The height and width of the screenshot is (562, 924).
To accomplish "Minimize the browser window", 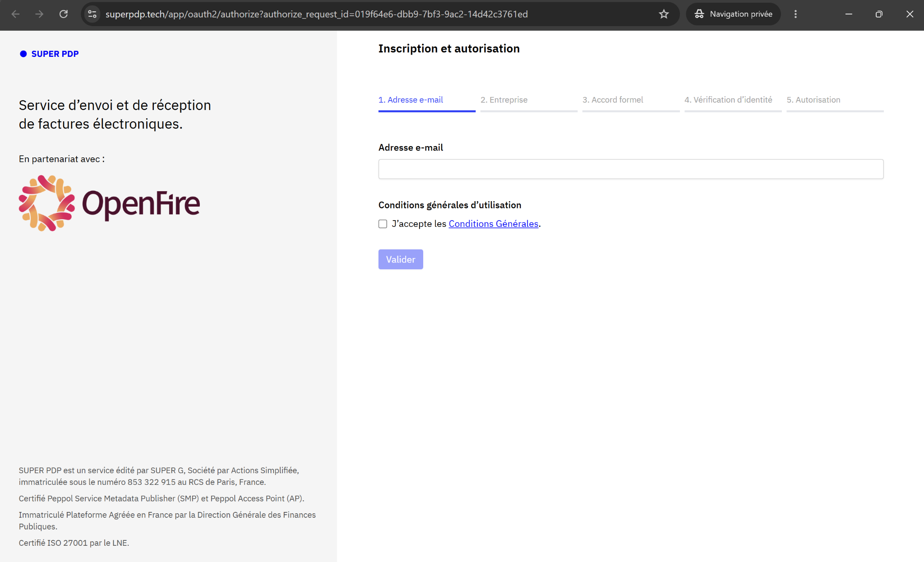I will click(849, 14).
